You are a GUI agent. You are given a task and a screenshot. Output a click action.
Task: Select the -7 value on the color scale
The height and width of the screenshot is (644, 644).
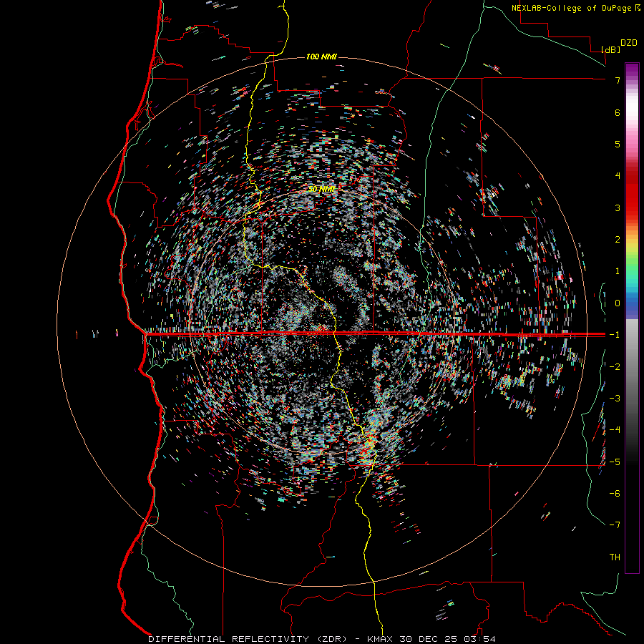[x=615, y=525]
